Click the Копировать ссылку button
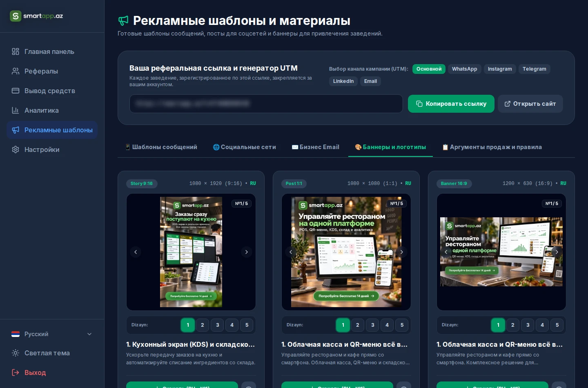588x388 pixels. tap(451, 104)
